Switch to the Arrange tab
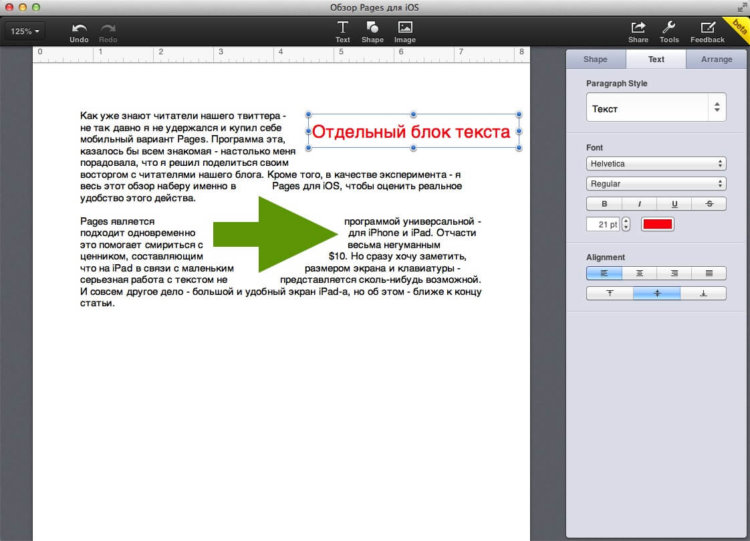 pyautogui.click(x=716, y=59)
